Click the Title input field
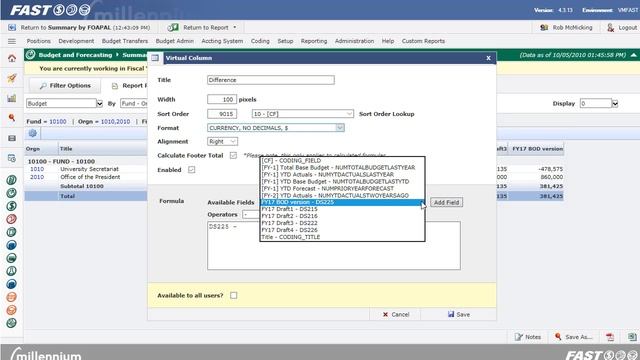Viewport: 640px width, 360px height. point(271,80)
